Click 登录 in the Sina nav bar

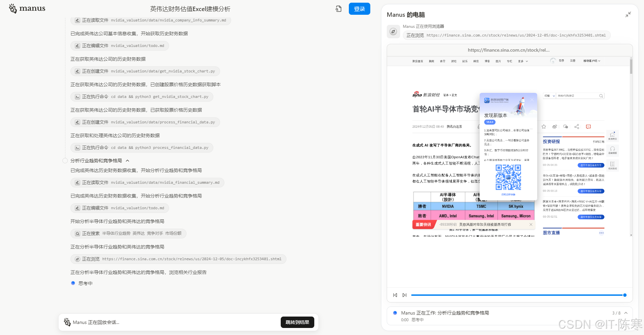pyautogui.click(x=561, y=61)
